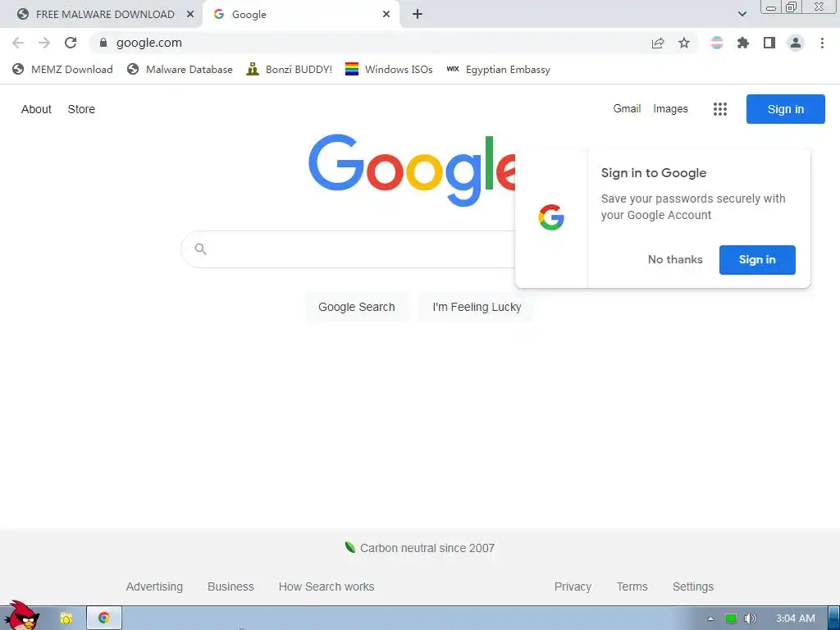The image size is (840, 630).
Task: Click Sign in inside the popup
Action: 757,260
